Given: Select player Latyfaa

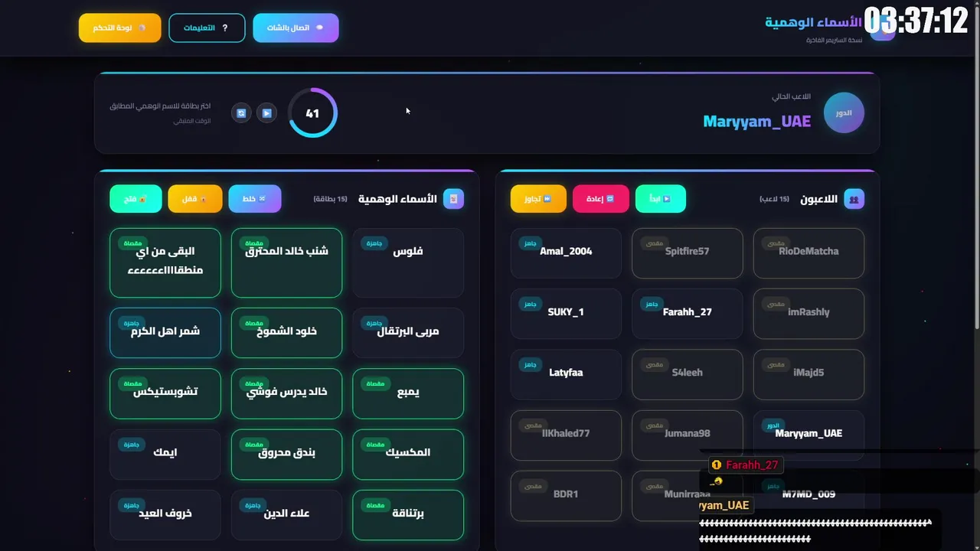Looking at the screenshot, I should click(x=566, y=374).
